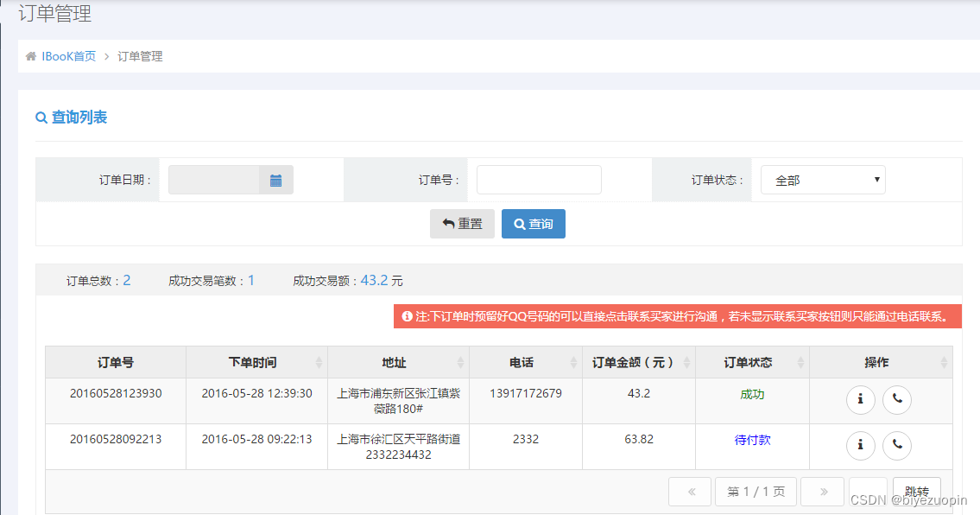Click the 成功 order status
Screen dimensions: 980x515
tap(752, 394)
